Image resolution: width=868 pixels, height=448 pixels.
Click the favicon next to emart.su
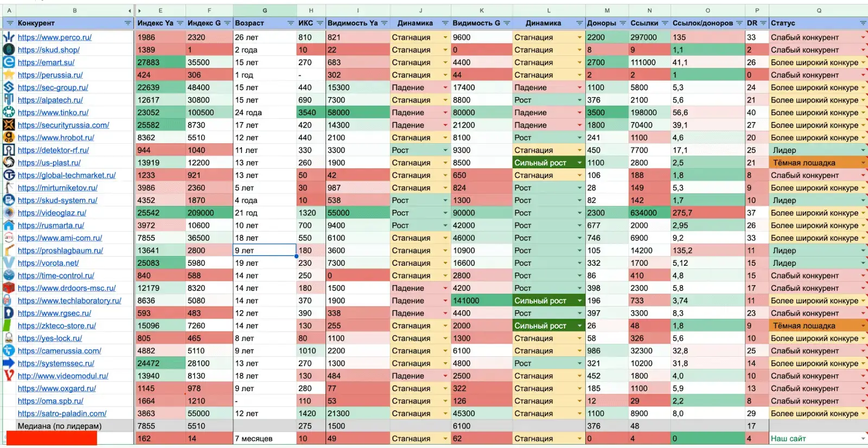pos(9,62)
